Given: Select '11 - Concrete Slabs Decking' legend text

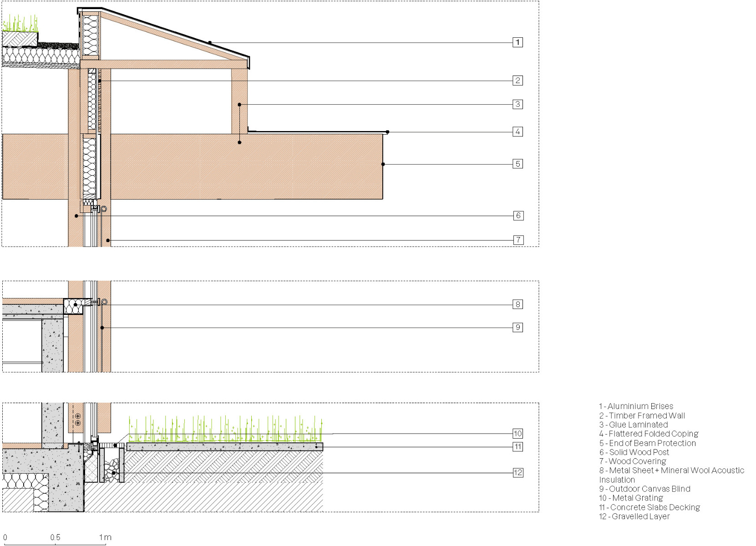Looking at the screenshot, I should click(649, 507).
